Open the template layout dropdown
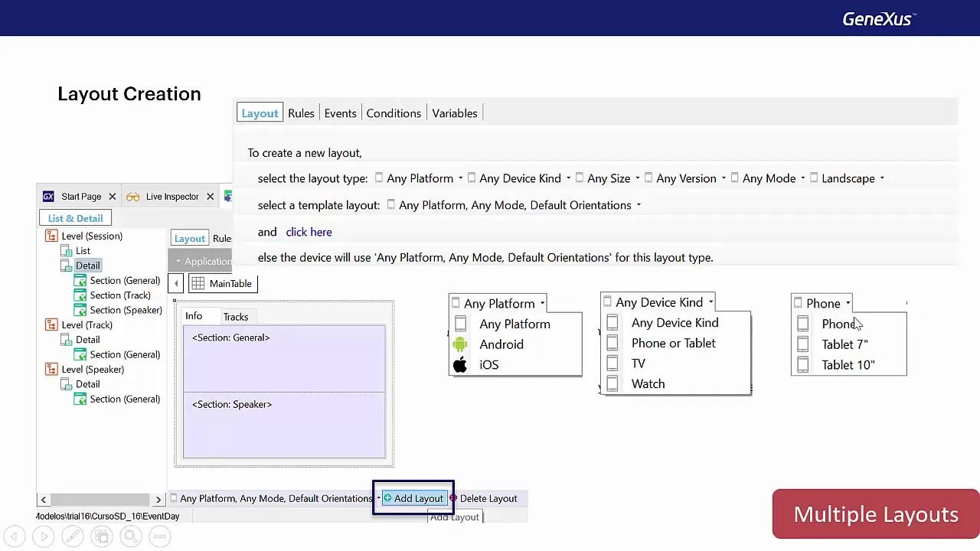Image resolution: width=980 pixels, height=551 pixels. click(514, 205)
